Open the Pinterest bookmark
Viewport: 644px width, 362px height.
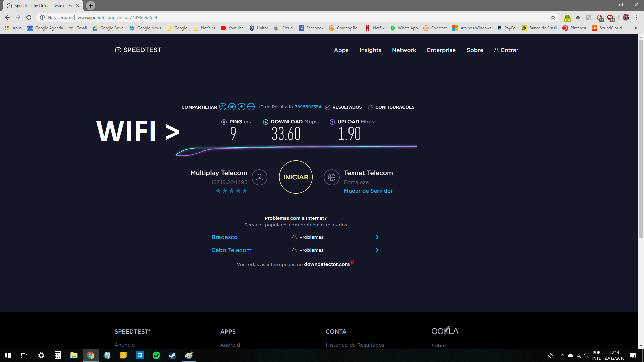point(575,28)
